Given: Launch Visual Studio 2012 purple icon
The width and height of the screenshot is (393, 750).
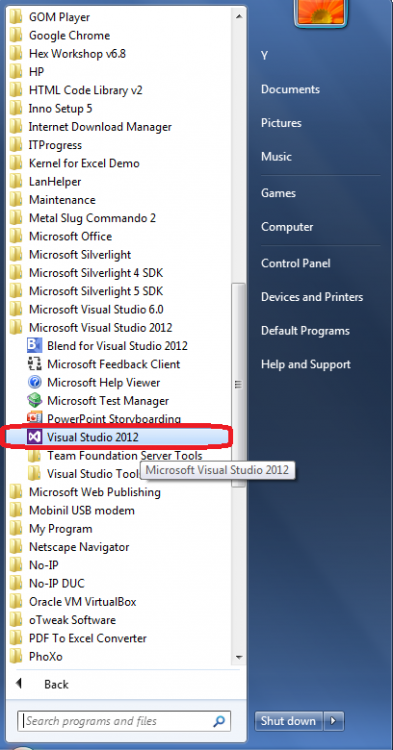Looking at the screenshot, I should [x=34, y=437].
